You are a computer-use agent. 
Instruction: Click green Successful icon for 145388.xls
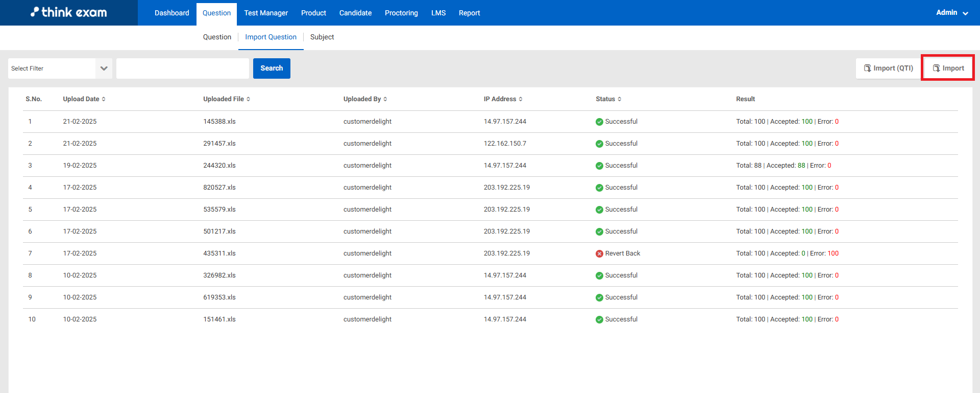[x=599, y=122]
